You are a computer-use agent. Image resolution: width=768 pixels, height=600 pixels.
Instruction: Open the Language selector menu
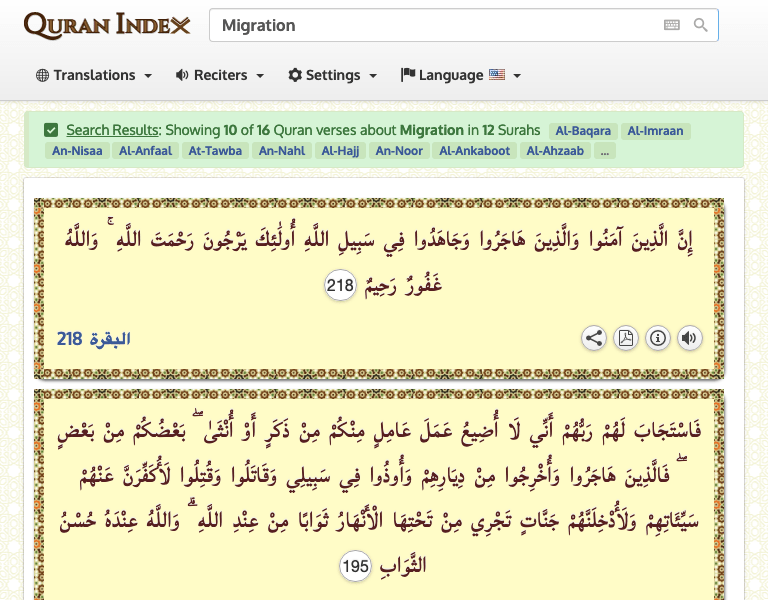click(x=461, y=75)
